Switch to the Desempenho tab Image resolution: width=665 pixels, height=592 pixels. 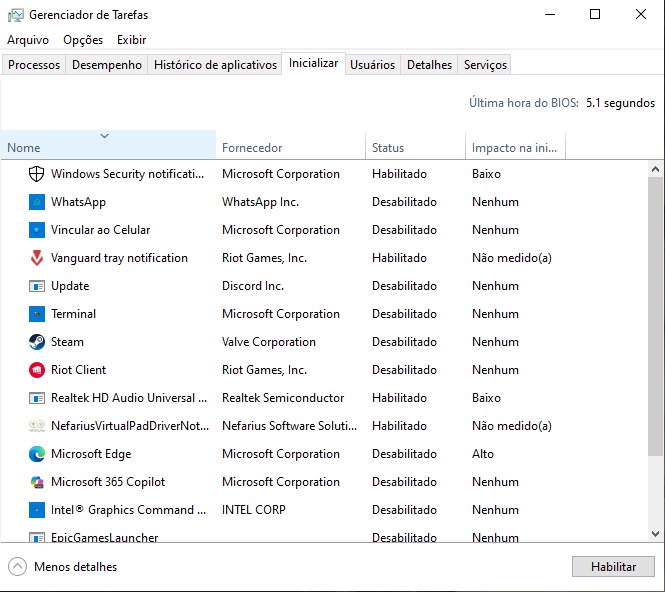(107, 65)
